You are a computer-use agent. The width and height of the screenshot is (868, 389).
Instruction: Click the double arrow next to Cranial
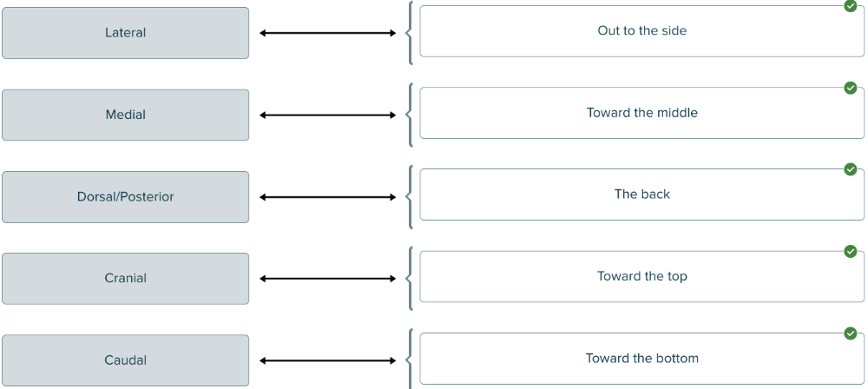(327, 279)
